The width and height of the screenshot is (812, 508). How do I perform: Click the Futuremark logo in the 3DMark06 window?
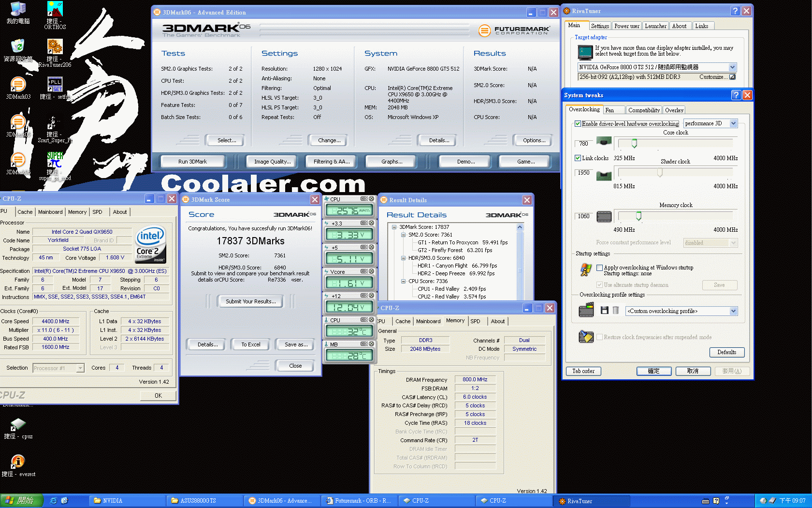(x=514, y=30)
